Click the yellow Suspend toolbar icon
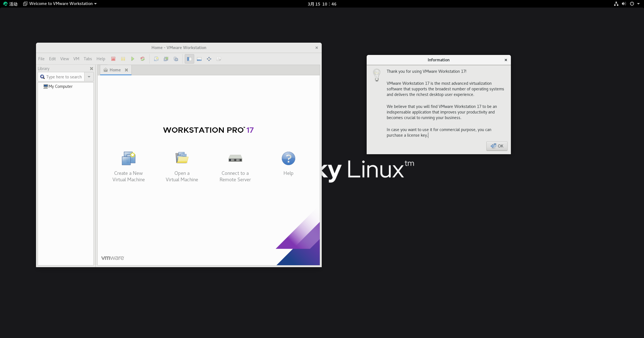The image size is (644, 338). click(123, 59)
